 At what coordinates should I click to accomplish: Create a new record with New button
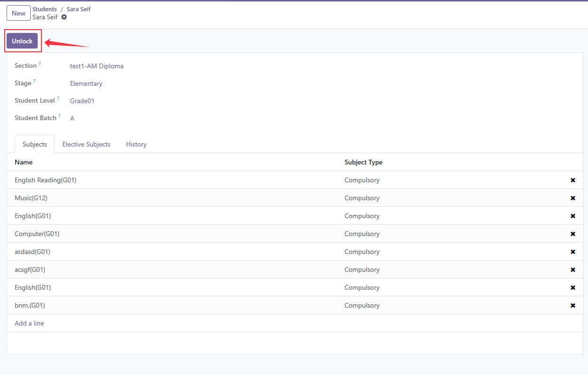(x=18, y=13)
